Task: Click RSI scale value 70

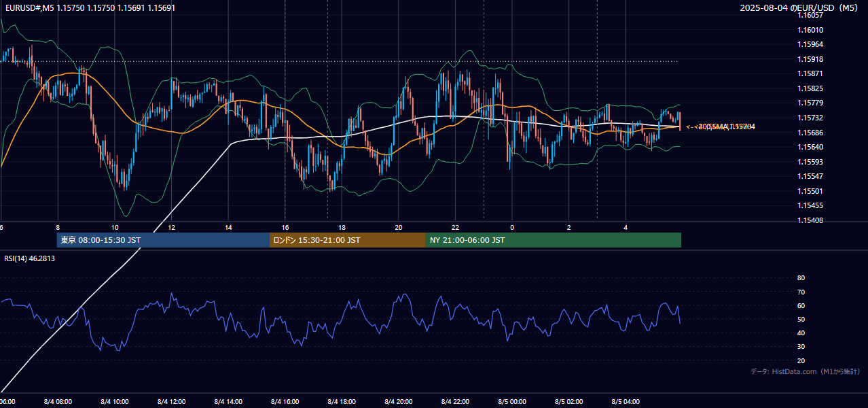Action: pyautogui.click(x=801, y=292)
